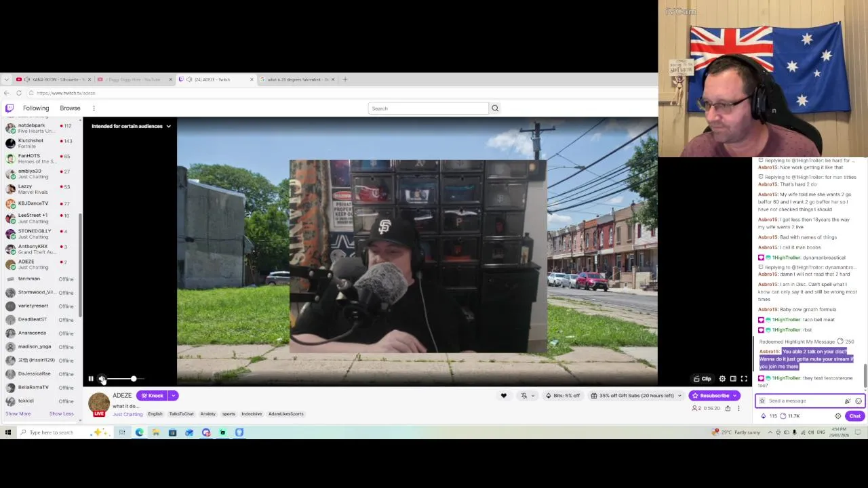This screenshot has width=868, height=488.
Task: Focus the Send a message chat box
Action: point(804,401)
